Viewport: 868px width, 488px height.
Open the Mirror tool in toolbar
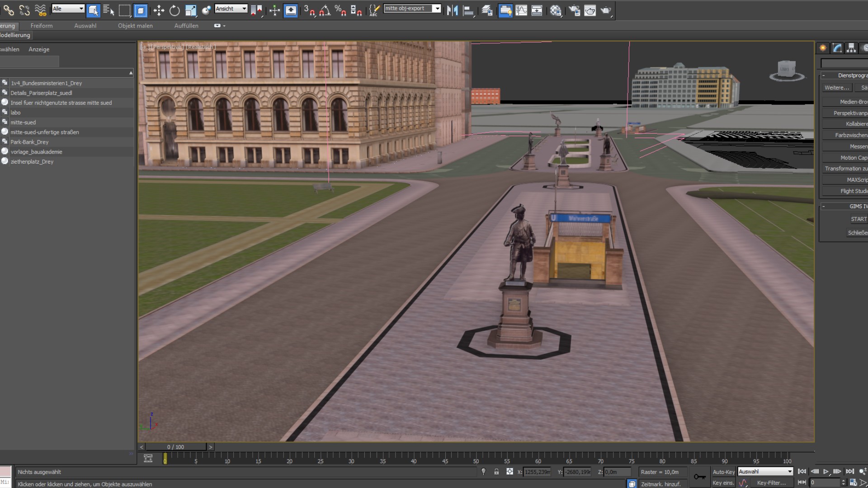point(452,10)
